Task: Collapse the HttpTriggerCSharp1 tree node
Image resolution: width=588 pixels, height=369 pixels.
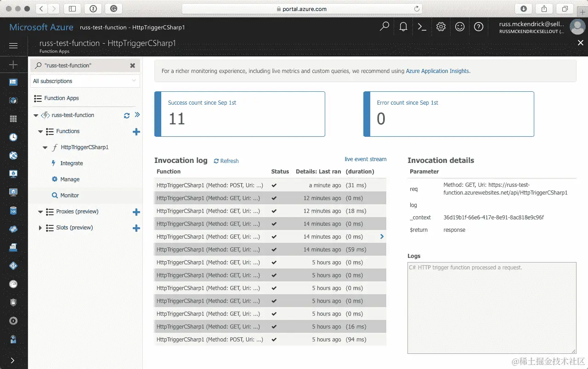Action: pyautogui.click(x=45, y=148)
